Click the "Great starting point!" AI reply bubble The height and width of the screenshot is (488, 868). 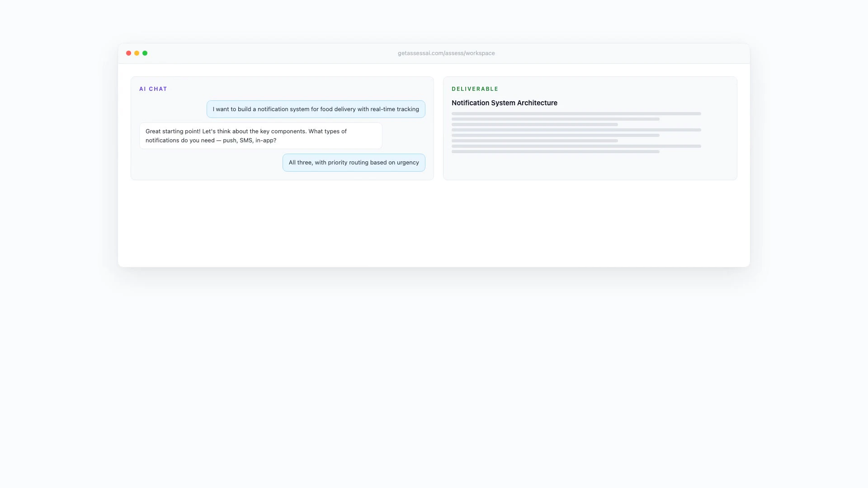pyautogui.click(x=260, y=136)
